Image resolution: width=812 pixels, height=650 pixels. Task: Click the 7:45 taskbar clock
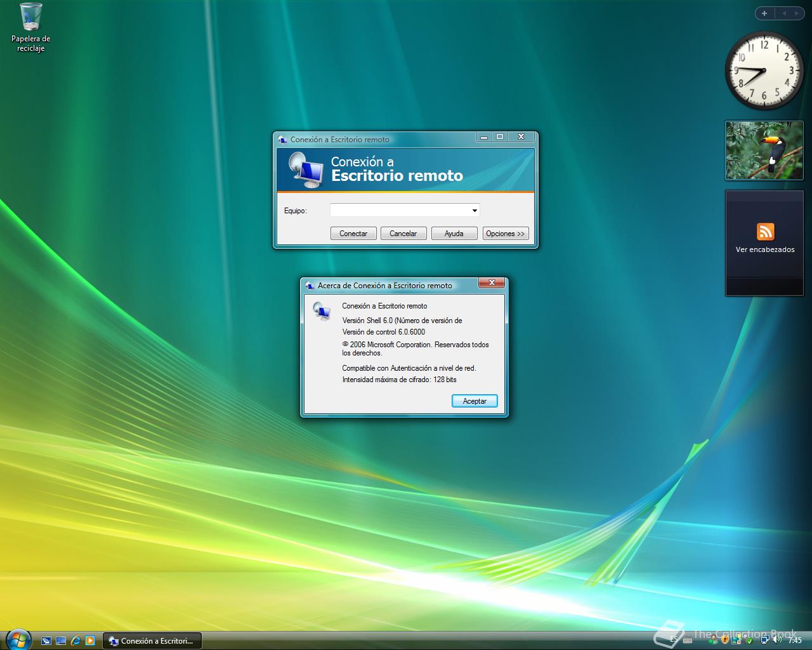795,640
